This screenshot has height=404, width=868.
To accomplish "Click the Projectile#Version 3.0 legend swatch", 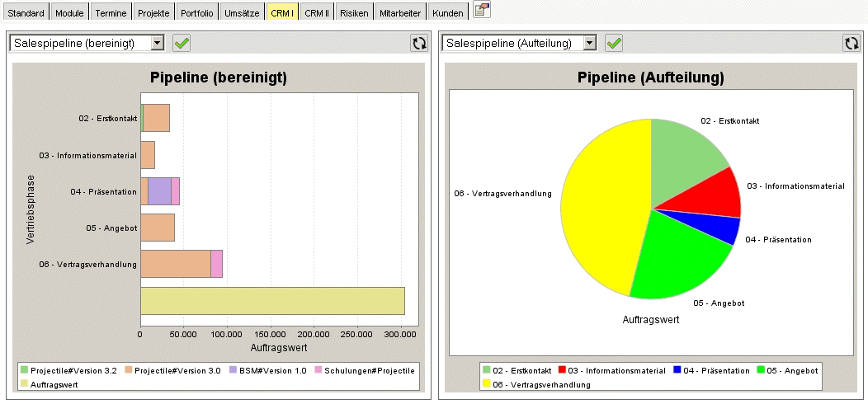I will 128,371.
